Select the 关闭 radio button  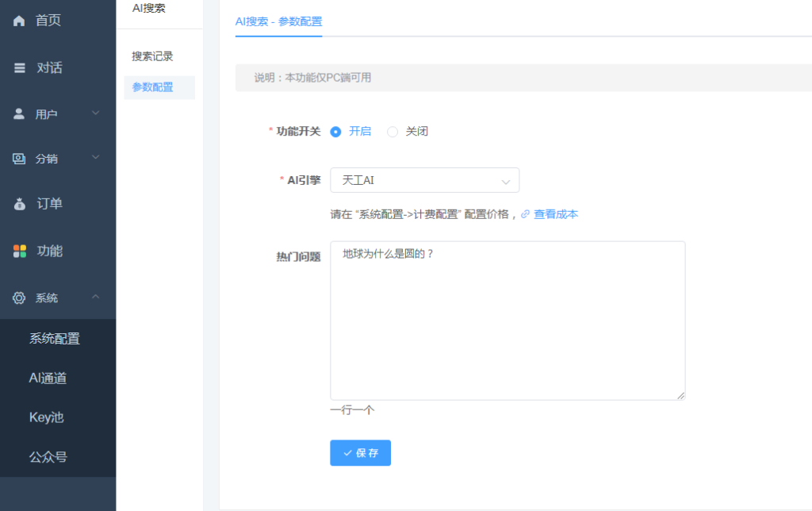393,131
